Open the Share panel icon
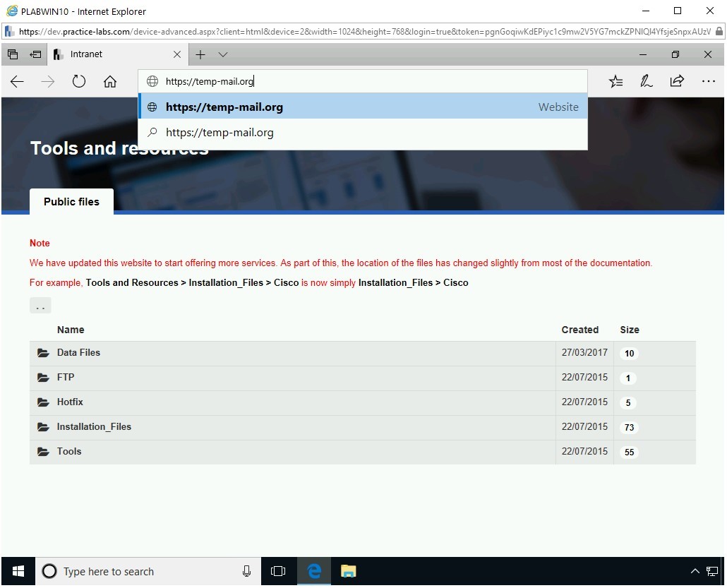Viewport: 727px width, 588px height. click(677, 81)
